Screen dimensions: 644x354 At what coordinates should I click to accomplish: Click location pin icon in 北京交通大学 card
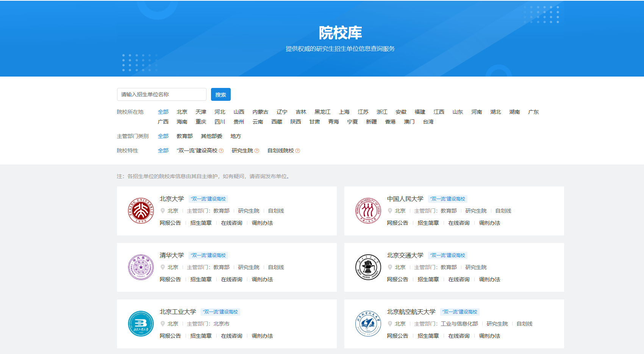(390, 267)
